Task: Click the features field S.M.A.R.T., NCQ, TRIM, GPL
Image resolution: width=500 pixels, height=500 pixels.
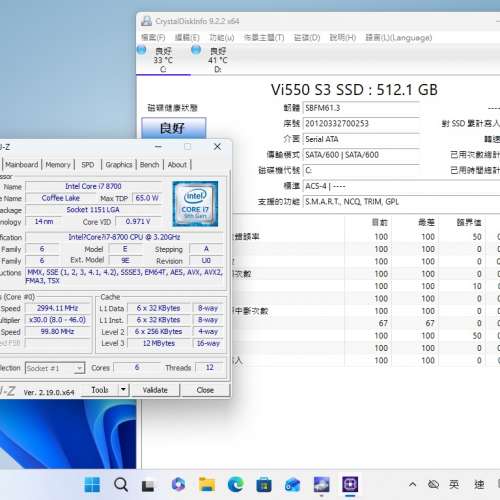Action: click(x=401, y=202)
